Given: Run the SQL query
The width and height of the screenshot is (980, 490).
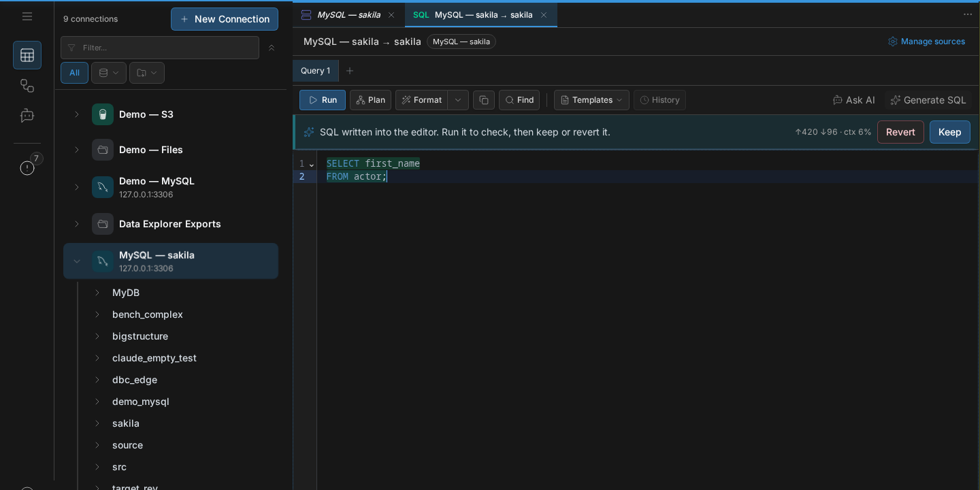Looking at the screenshot, I should [x=323, y=100].
